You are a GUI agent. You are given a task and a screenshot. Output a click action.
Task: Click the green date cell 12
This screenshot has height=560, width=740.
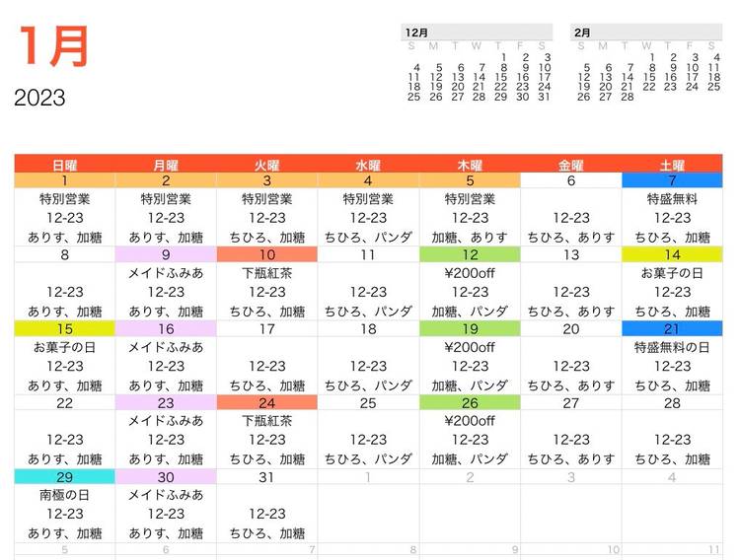click(x=470, y=254)
